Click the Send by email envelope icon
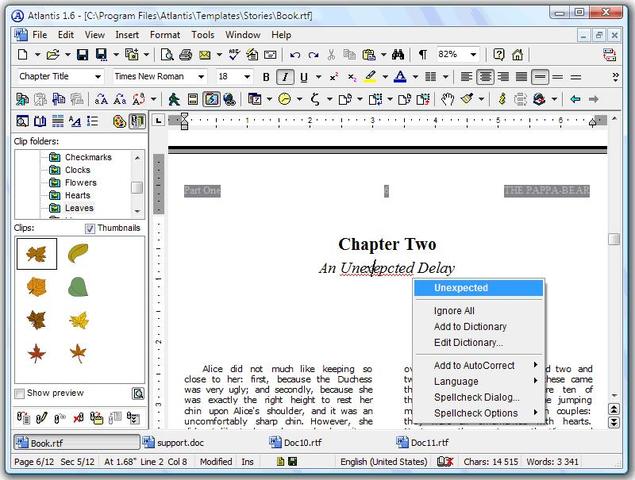Image resolution: width=635 pixels, height=480 pixels. 205,55
